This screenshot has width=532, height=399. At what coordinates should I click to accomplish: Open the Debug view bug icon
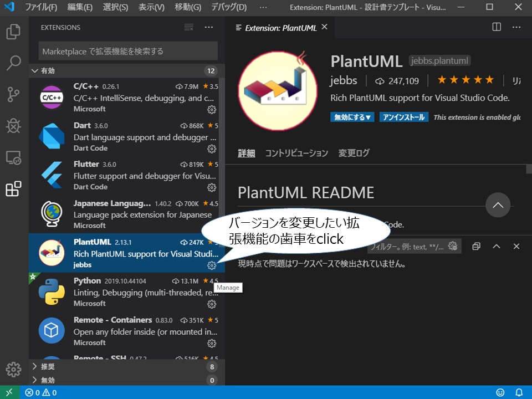pyautogui.click(x=13, y=126)
